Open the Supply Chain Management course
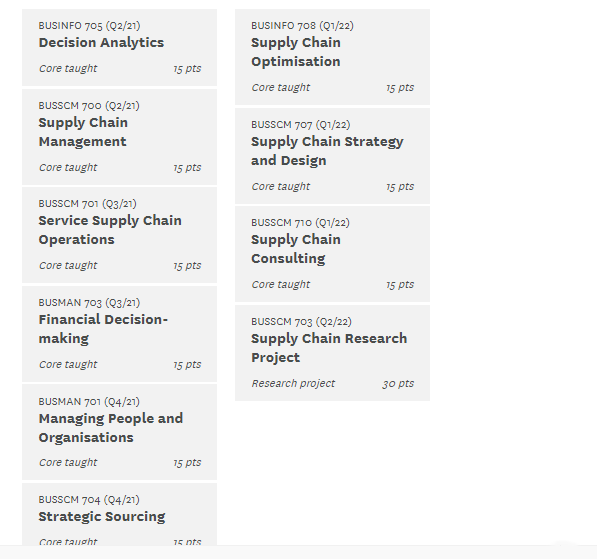The width and height of the screenshot is (597, 559). pyautogui.click(x=119, y=137)
